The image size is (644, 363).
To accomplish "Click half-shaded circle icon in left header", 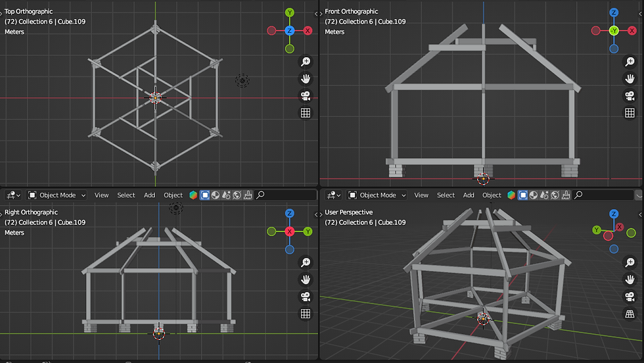I will coord(216,195).
